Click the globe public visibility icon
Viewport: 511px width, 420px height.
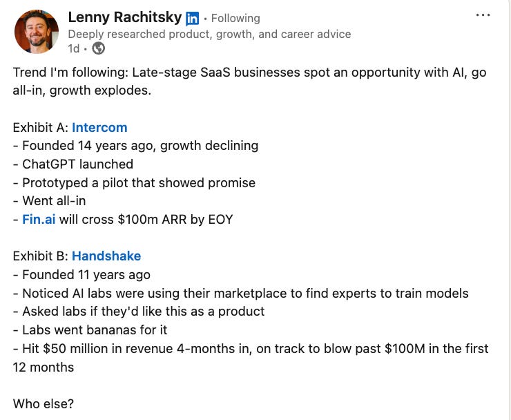(x=99, y=48)
